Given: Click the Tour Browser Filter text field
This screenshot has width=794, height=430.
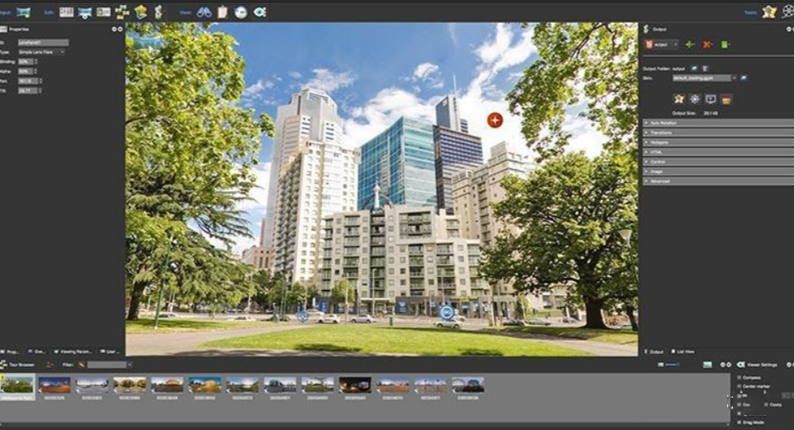Looking at the screenshot, I should pos(107,365).
